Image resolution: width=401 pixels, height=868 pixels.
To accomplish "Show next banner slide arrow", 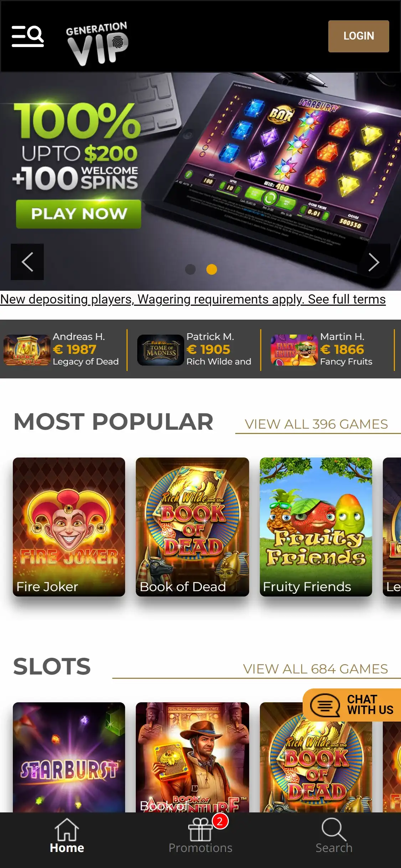I will click(374, 262).
